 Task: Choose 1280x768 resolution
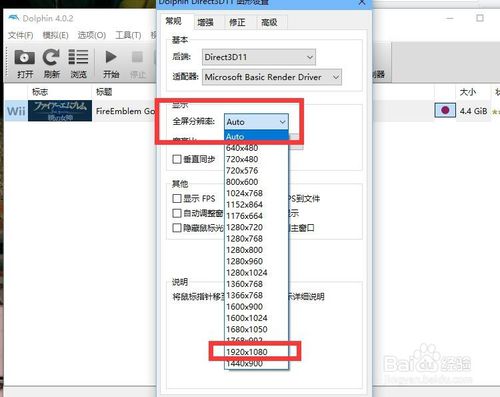tap(256, 238)
